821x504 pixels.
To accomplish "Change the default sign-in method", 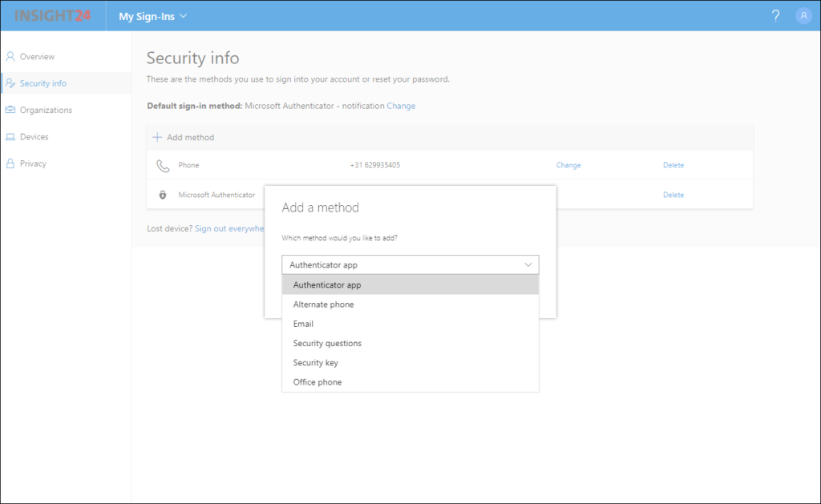I will [401, 105].
